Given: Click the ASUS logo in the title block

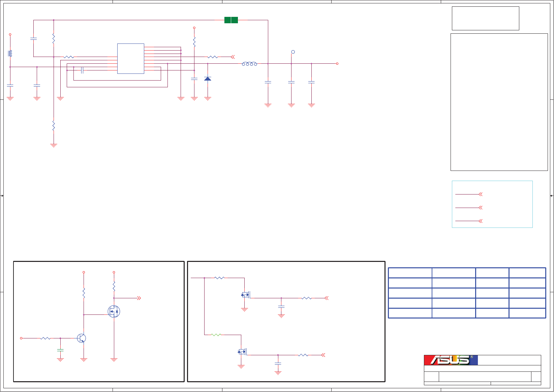Looking at the screenshot, I should (451, 360).
